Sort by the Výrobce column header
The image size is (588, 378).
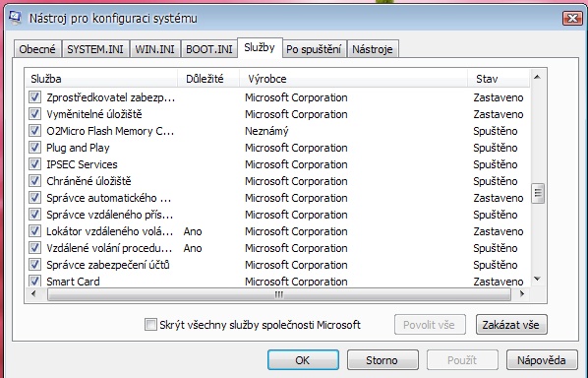point(353,79)
